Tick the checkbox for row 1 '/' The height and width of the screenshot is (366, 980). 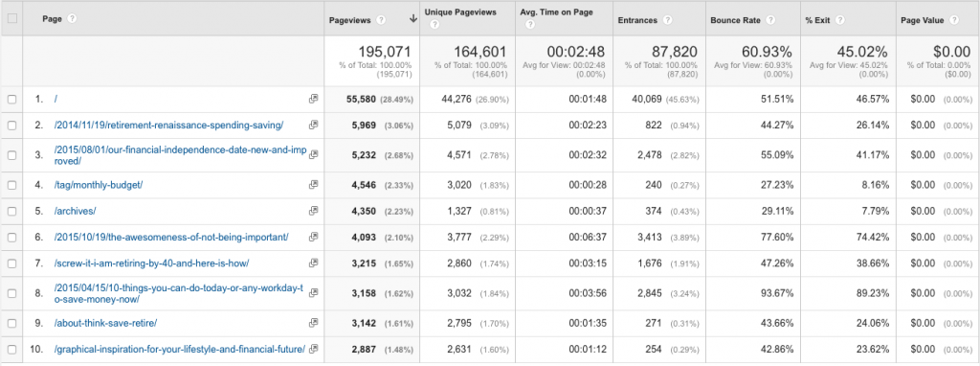[11, 99]
